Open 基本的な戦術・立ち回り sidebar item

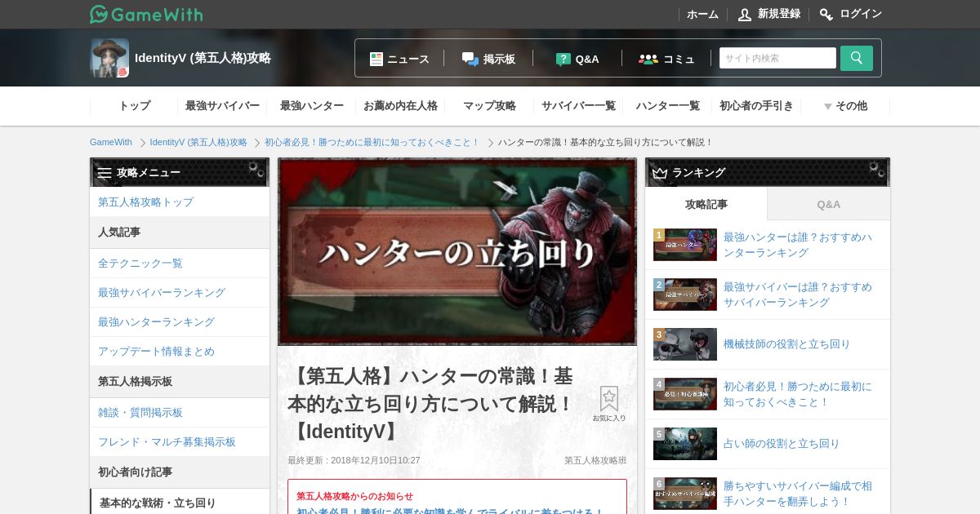click(x=180, y=503)
